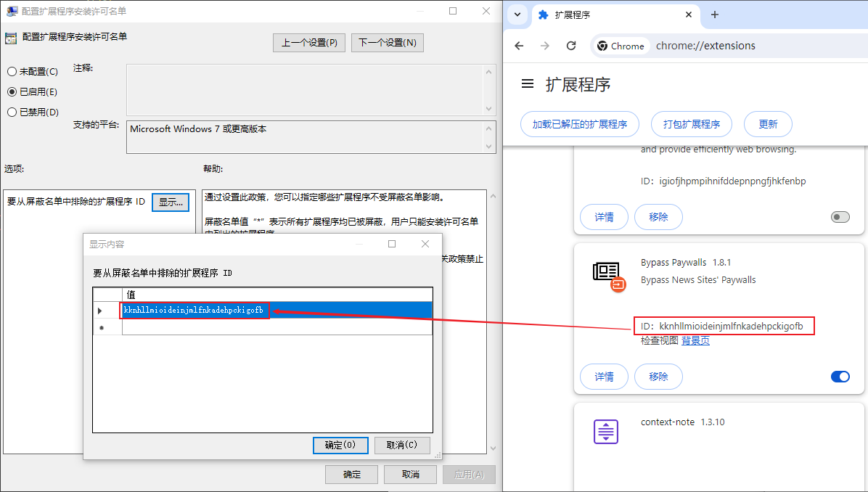Select the 已禁用 radio button
Viewport: 868px width, 492px height.
pyautogui.click(x=12, y=112)
